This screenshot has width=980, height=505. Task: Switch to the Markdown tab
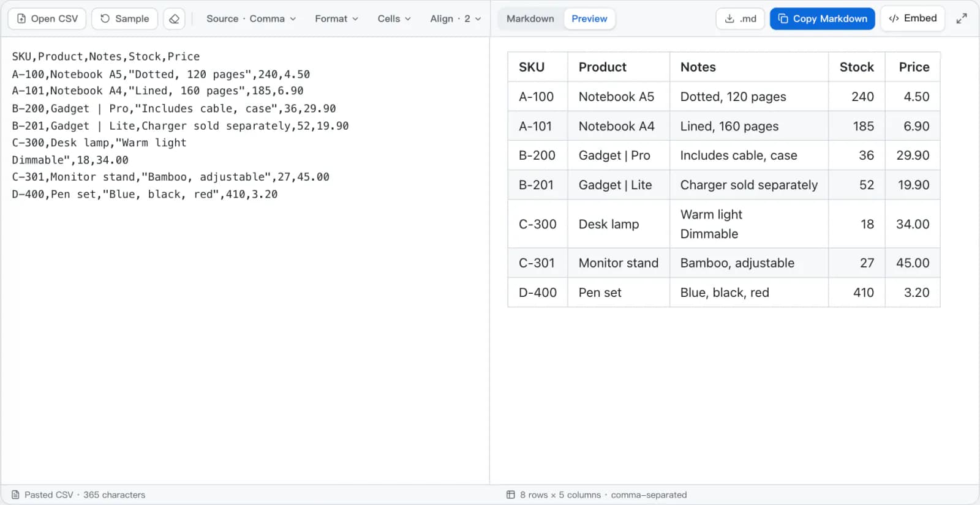click(x=530, y=19)
